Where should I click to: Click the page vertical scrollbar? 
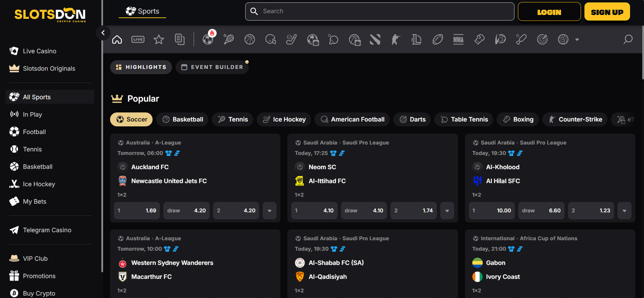(642, 52)
